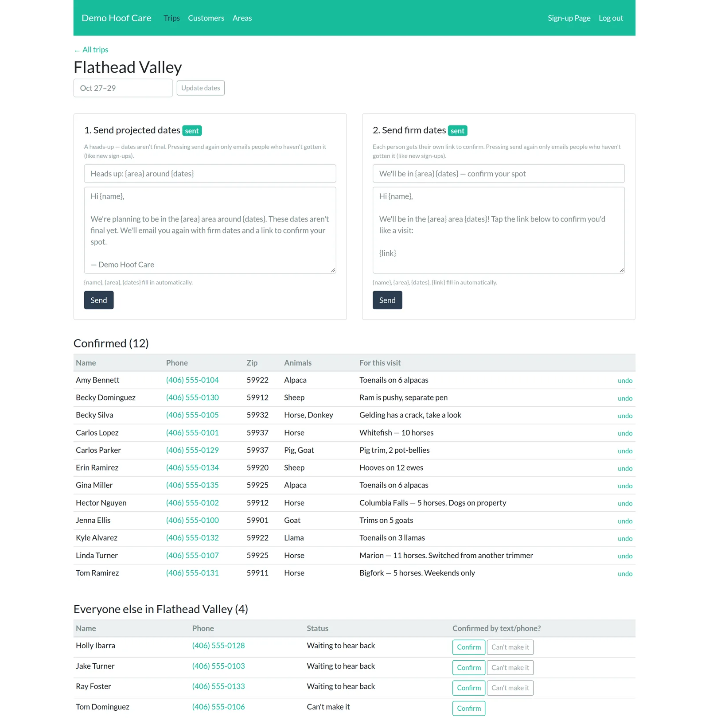Click phone number (406) 555-0101

point(192,433)
